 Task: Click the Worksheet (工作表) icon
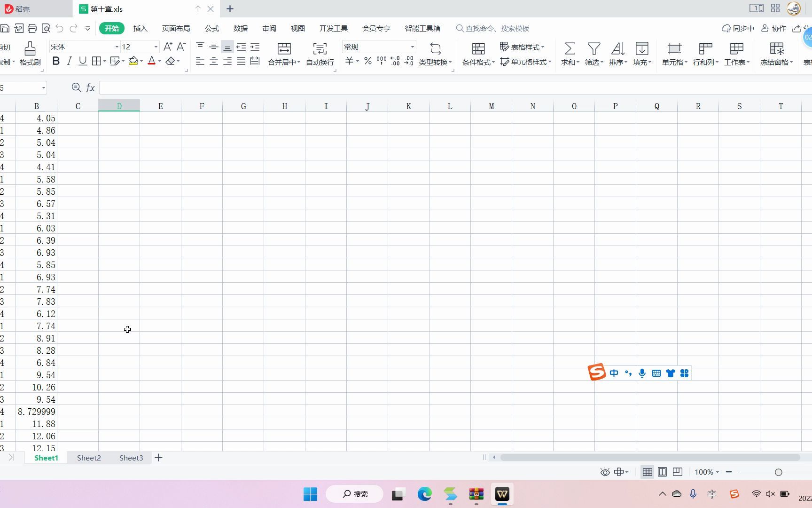pos(736,49)
